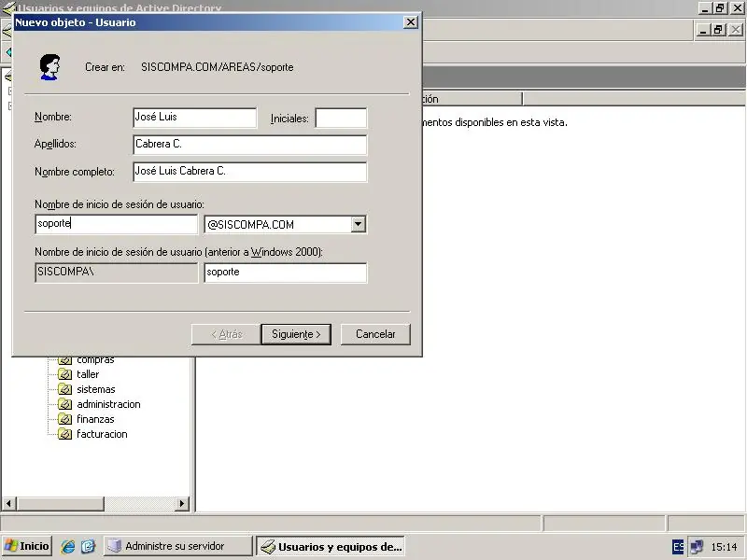Click the finanzas folder icon
This screenshot has height=560, width=747.
[64, 419]
